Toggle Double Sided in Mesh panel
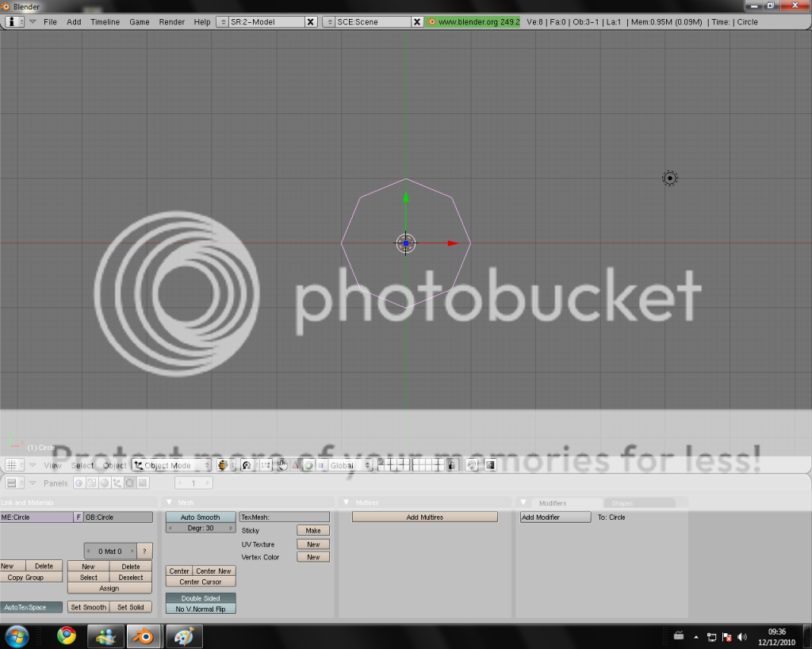The height and width of the screenshot is (649, 812). [x=201, y=598]
